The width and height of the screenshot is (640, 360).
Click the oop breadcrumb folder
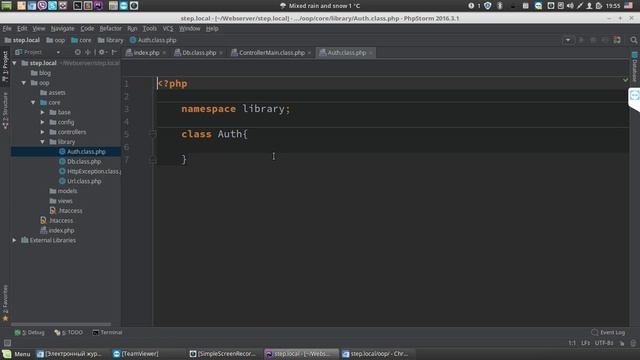point(56,40)
